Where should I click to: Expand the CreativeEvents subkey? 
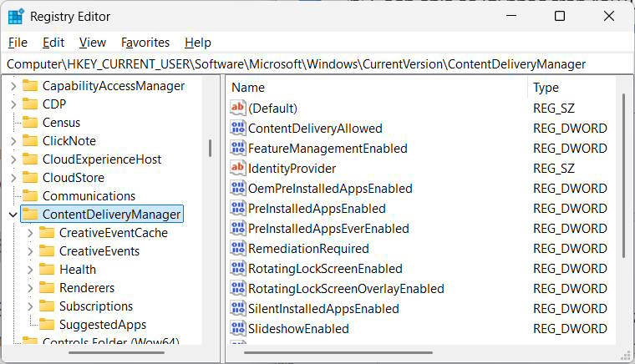pos(30,251)
